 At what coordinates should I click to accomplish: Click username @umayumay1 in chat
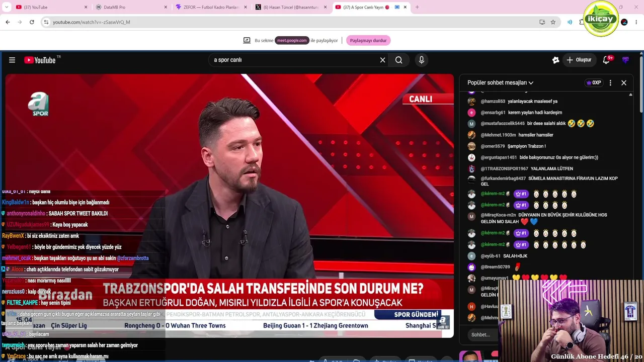click(494, 278)
